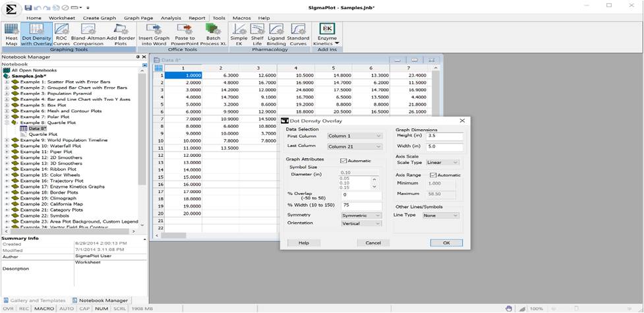This screenshot has width=644, height=313.
Task: Open the ROC Curves tool
Action: (61, 34)
